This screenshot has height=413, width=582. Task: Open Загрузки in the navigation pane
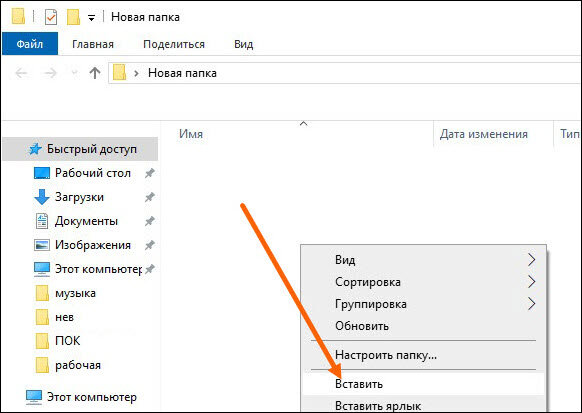(x=79, y=197)
